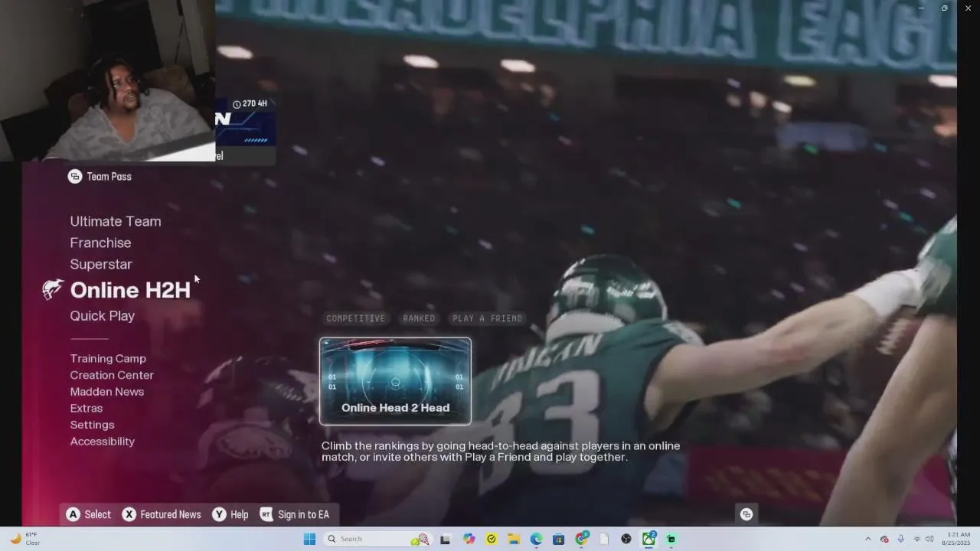Select Online Head 2 Head tile
Screen dimensions: 980x551
[x=395, y=381]
